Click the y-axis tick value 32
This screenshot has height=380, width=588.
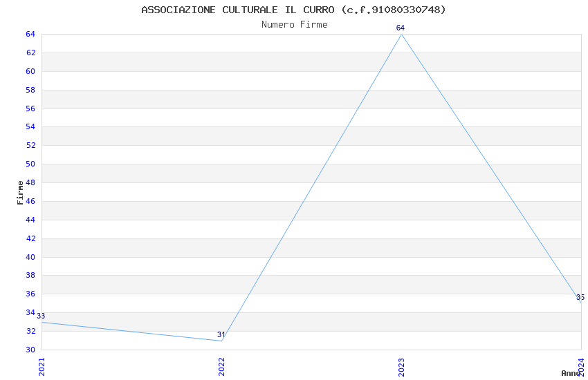[x=30, y=332]
